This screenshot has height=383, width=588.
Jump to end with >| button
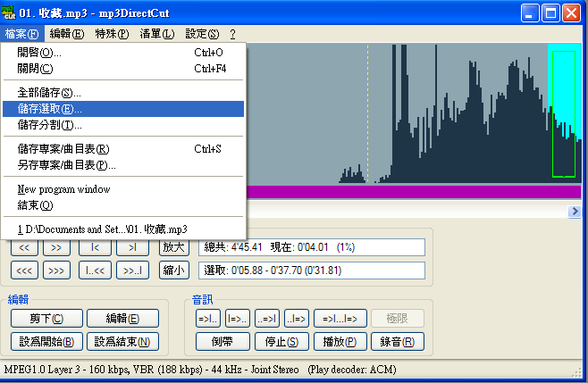tap(132, 247)
